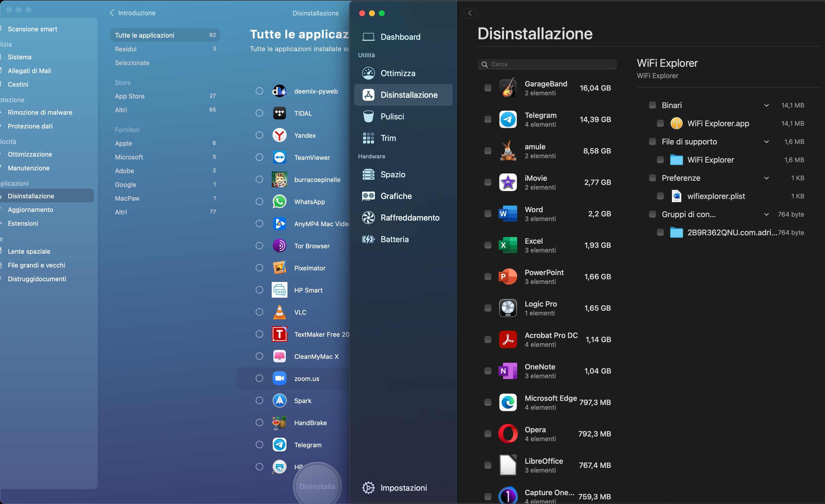This screenshot has height=504, width=825.
Task: Select the zoom.us radio circle
Action: click(x=259, y=378)
